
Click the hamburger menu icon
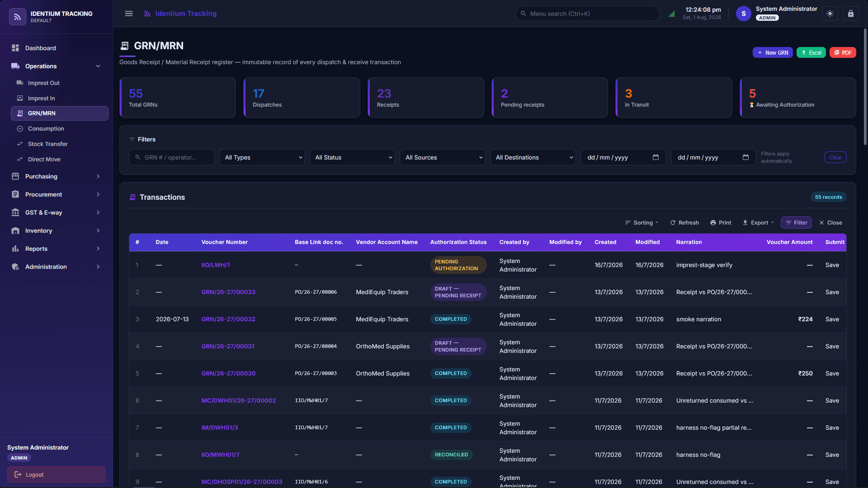click(x=129, y=14)
